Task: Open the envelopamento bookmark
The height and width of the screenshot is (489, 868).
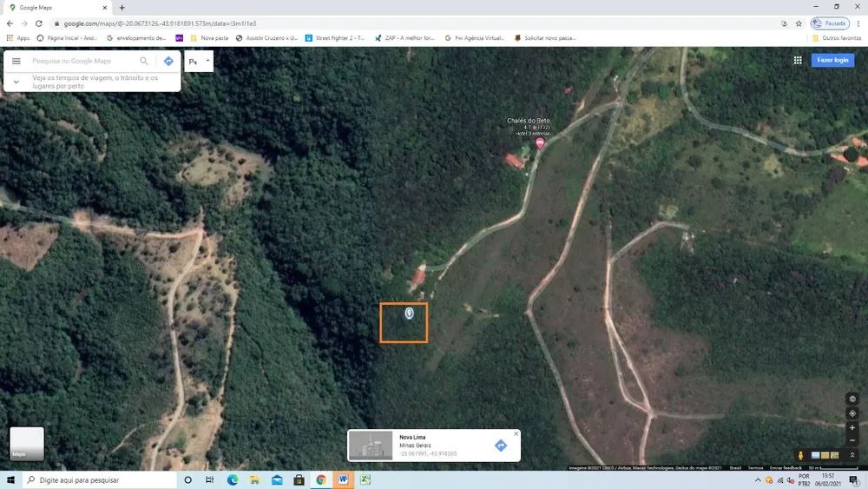Action: pyautogui.click(x=136, y=37)
